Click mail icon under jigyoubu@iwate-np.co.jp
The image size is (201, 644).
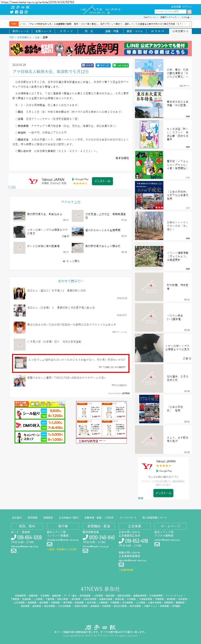coord(121,565)
